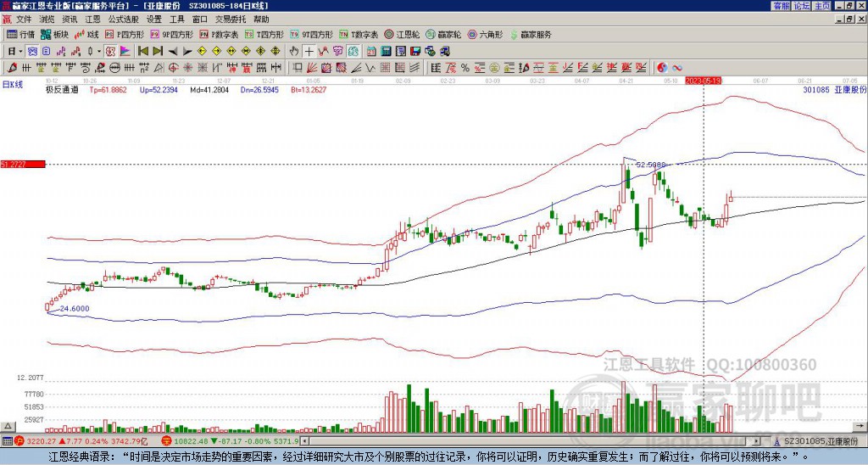Click the grid icon in status bar

tap(7, 441)
